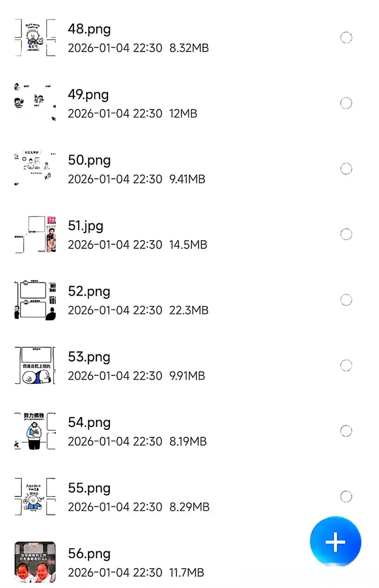Select the radio button for 49.png
379x588 pixels.
[346, 103]
